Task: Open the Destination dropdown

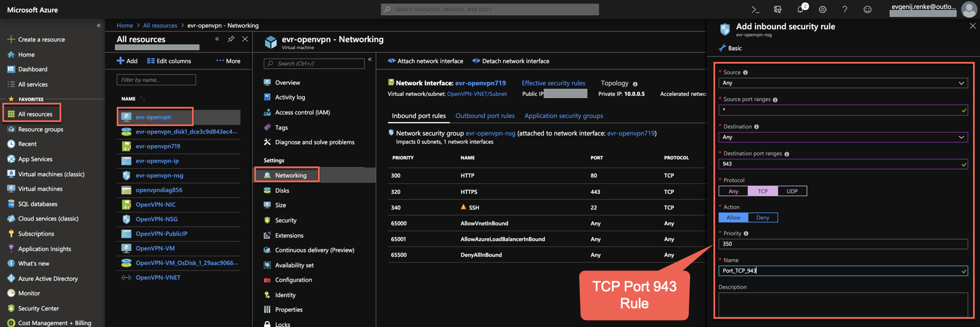Action: tap(843, 137)
